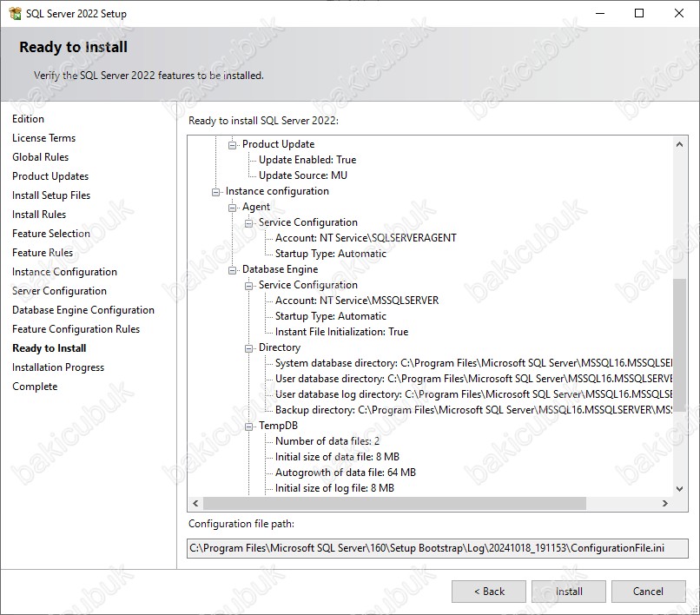Collapse the Agent's Service Configuration node
700x615 pixels.
coord(248,223)
